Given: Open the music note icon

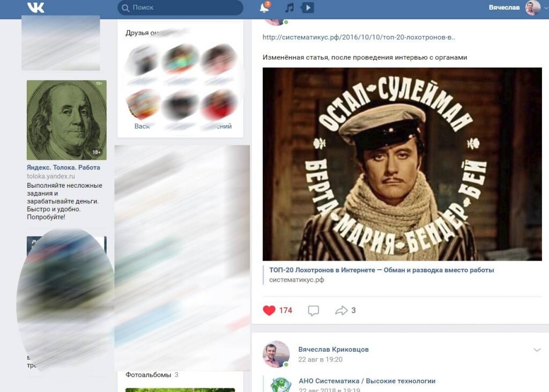Looking at the screenshot, I should (x=289, y=8).
